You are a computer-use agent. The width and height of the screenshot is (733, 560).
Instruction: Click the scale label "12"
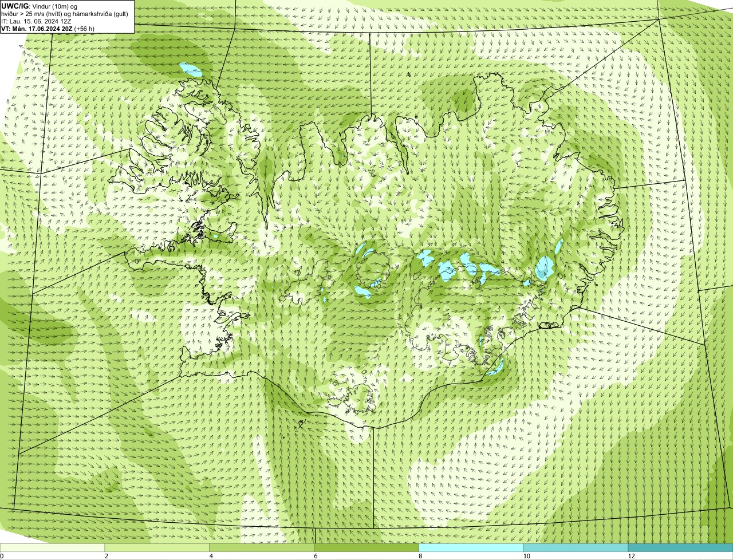click(x=631, y=556)
